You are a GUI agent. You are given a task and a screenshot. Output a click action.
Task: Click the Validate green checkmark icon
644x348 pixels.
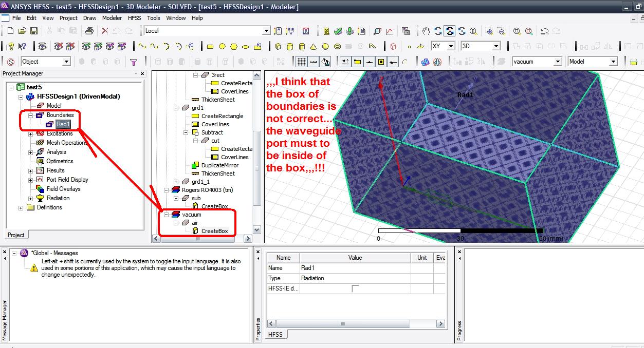[x=338, y=31]
